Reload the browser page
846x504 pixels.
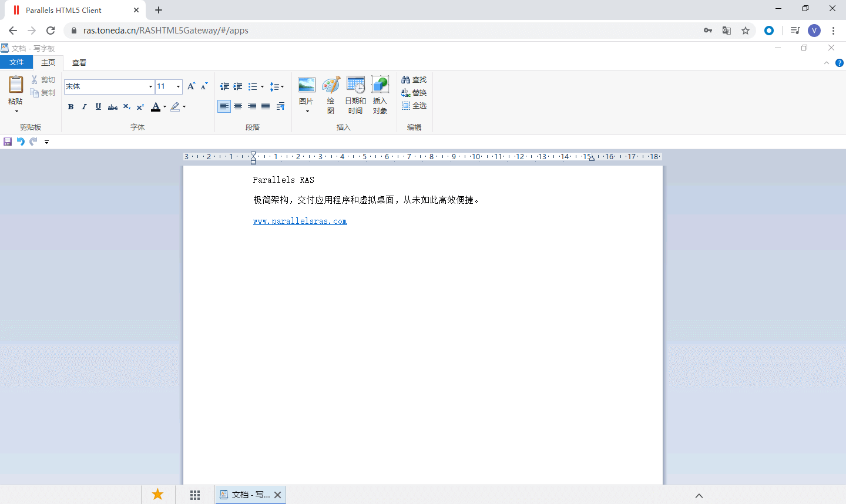click(x=51, y=31)
